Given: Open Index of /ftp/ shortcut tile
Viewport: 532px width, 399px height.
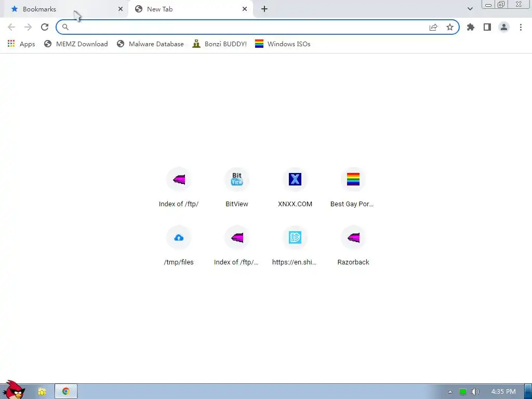Looking at the screenshot, I should point(179,187).
